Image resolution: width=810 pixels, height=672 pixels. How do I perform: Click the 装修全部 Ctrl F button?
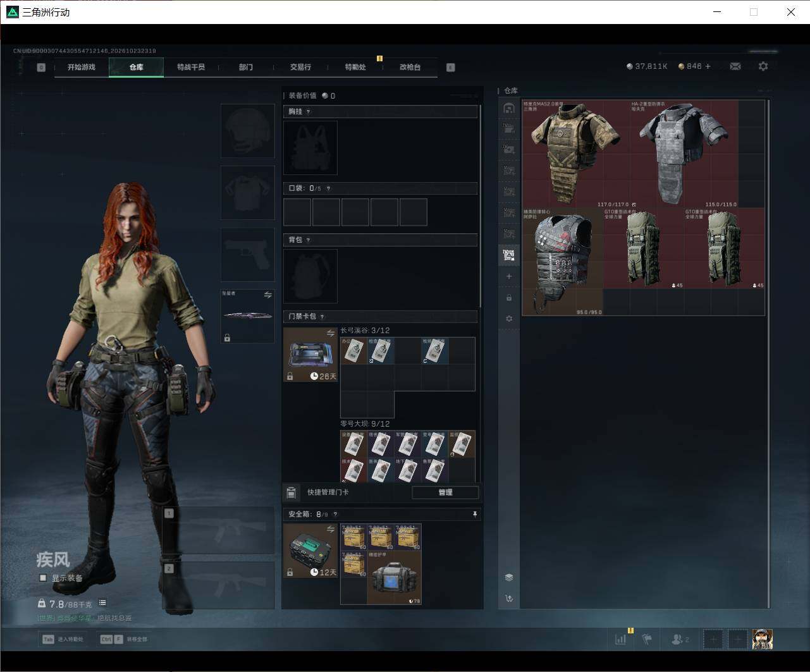(123, 639)
